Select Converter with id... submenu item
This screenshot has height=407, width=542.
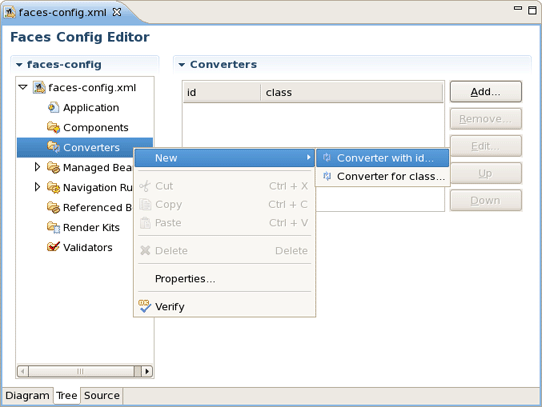click(x=383, y=158)
